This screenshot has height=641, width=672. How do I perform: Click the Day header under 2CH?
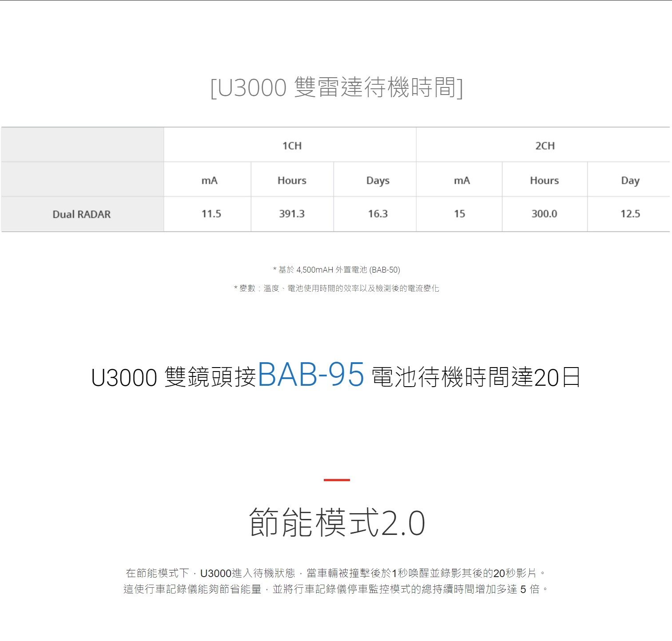tap(630, 180)
